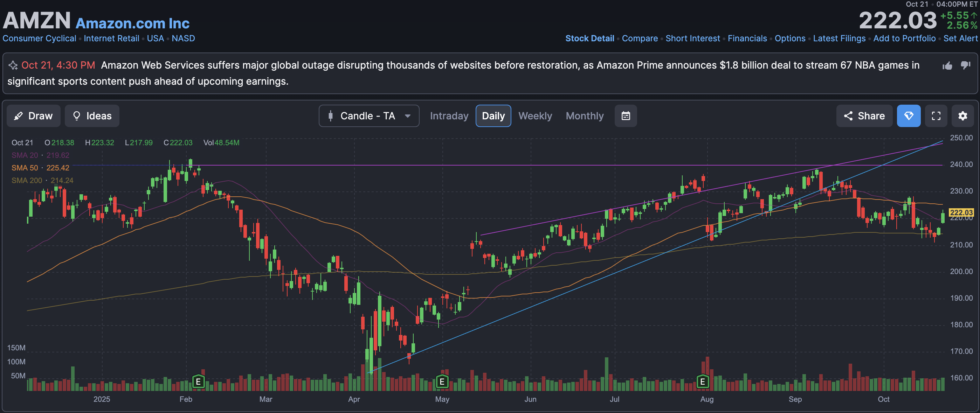The width and height of the screenshot is (980, 413).
Task: Select the Weekly timeframe
Action: coord(535,116)
